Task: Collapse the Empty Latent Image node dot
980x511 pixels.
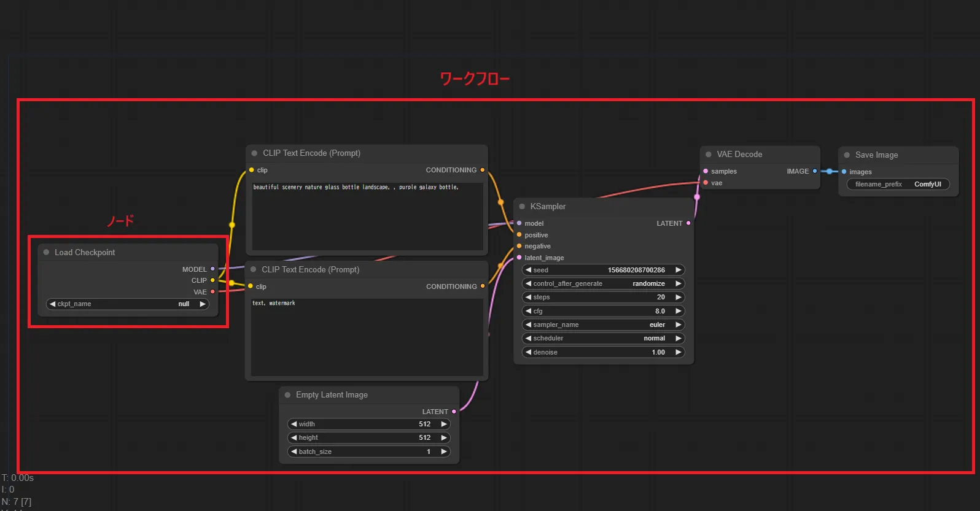Action: tap(287, 395)
